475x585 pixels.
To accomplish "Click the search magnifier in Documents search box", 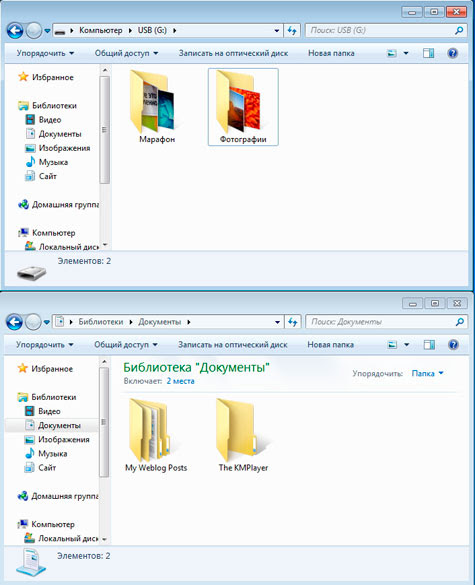I will [460, 322].
